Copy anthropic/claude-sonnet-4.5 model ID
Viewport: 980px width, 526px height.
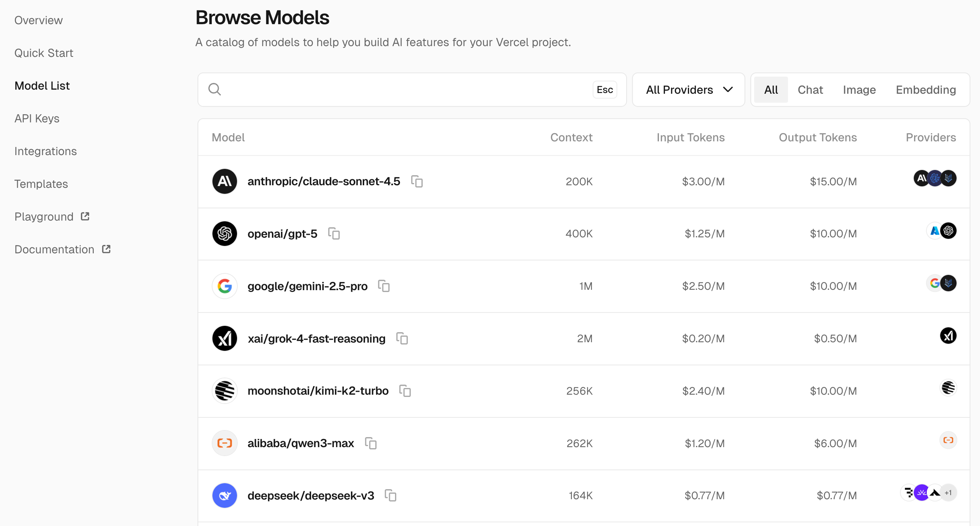click(x=417, y=182)
